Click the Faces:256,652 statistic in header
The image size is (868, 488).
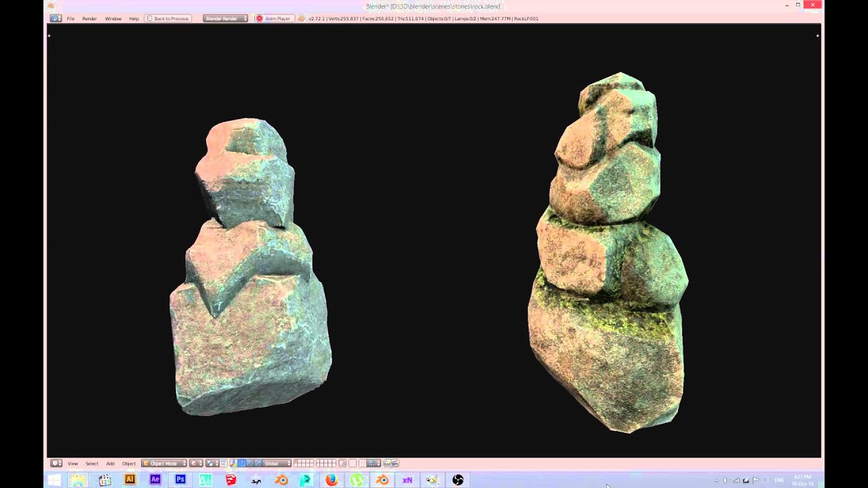point(378,18)
